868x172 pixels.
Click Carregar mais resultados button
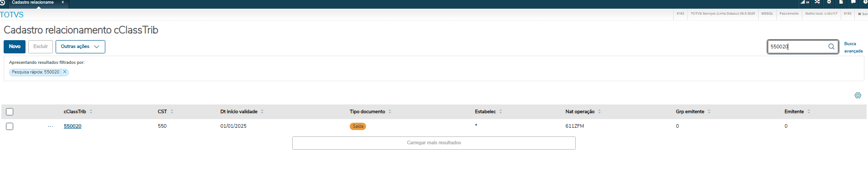(x=434, y=143)
